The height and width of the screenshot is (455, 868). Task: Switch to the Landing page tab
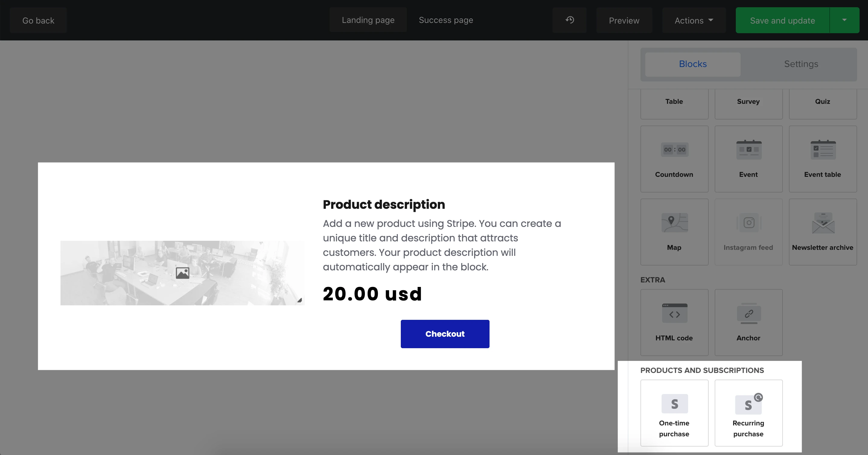pyautogui.click(x=368, y=20)
